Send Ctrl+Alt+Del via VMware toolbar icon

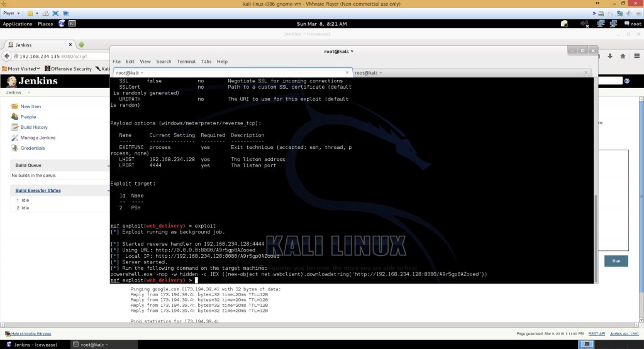(45, 13)
